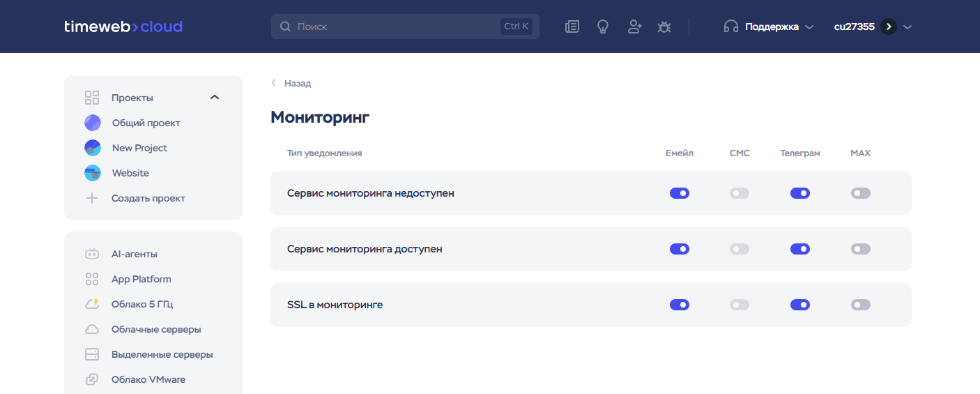The image size is (980, 394).
Task: Go to Выделенные серверы
Action: click(x=162, y=354)
